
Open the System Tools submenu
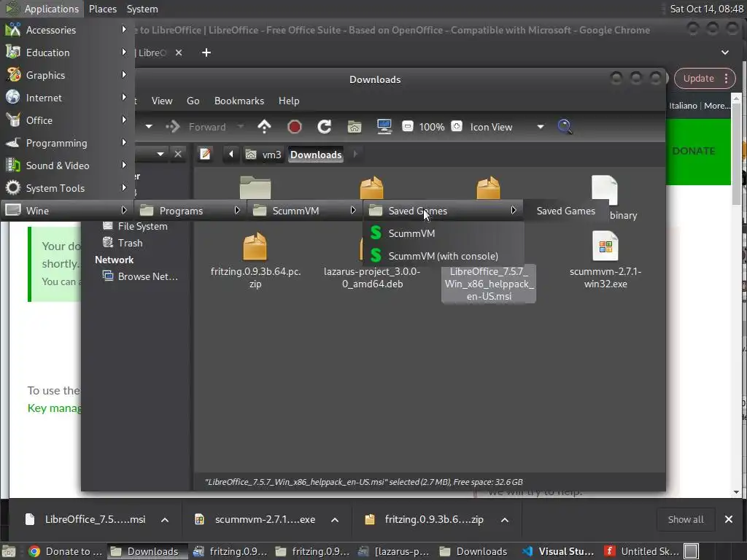[66, 188]
